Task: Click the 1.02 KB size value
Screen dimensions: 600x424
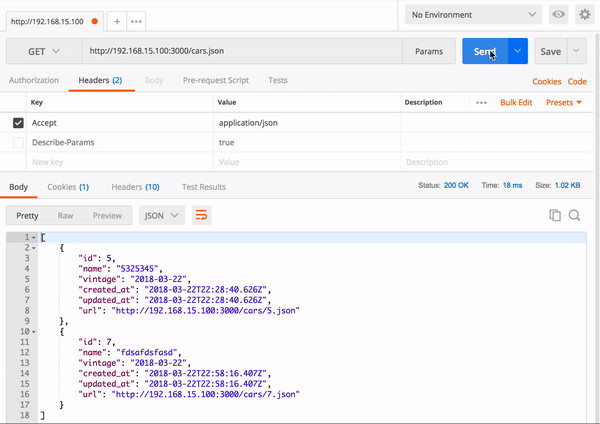Action: (567, 185)
